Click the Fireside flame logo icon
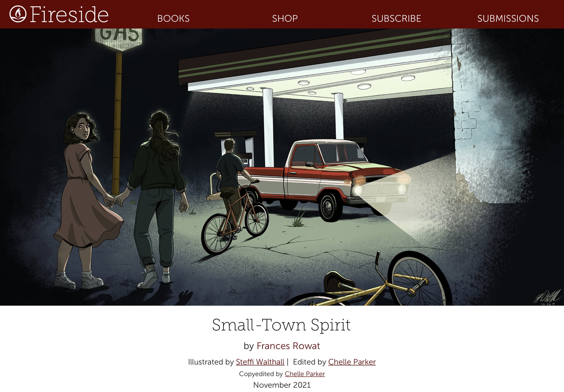Image resolution: width=564 pixels, height=392 pixels. 18,14
